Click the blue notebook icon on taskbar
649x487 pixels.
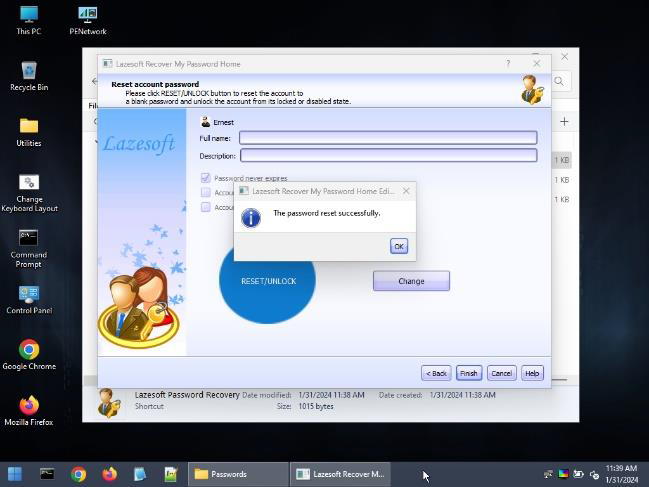(x=140, y=474)
